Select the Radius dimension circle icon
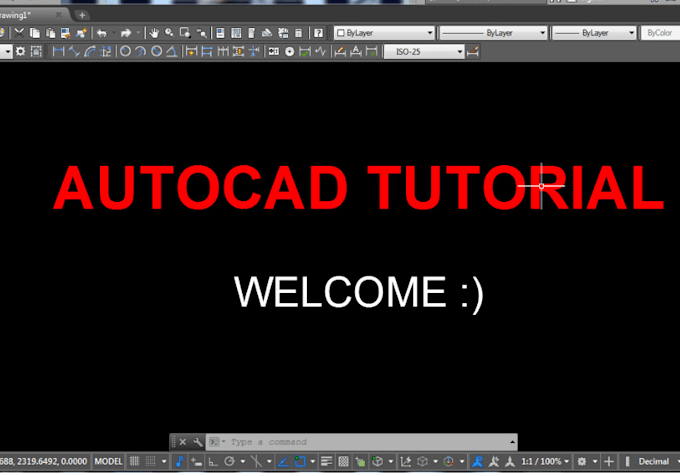The width and height of the screenshot is (680, 473). coord(126,51)
